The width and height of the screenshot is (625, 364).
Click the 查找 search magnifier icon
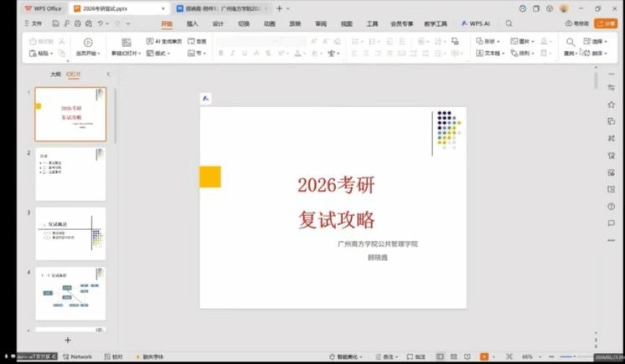571,42
